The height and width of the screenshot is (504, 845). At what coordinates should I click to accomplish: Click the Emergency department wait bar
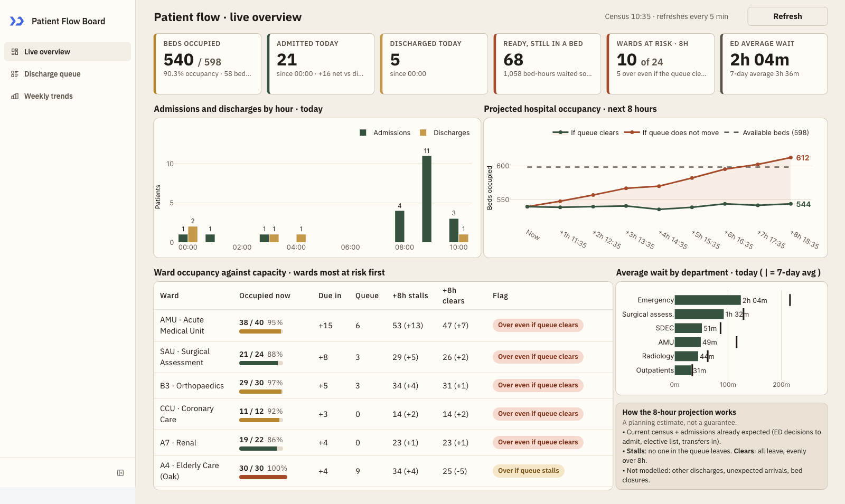708,300
